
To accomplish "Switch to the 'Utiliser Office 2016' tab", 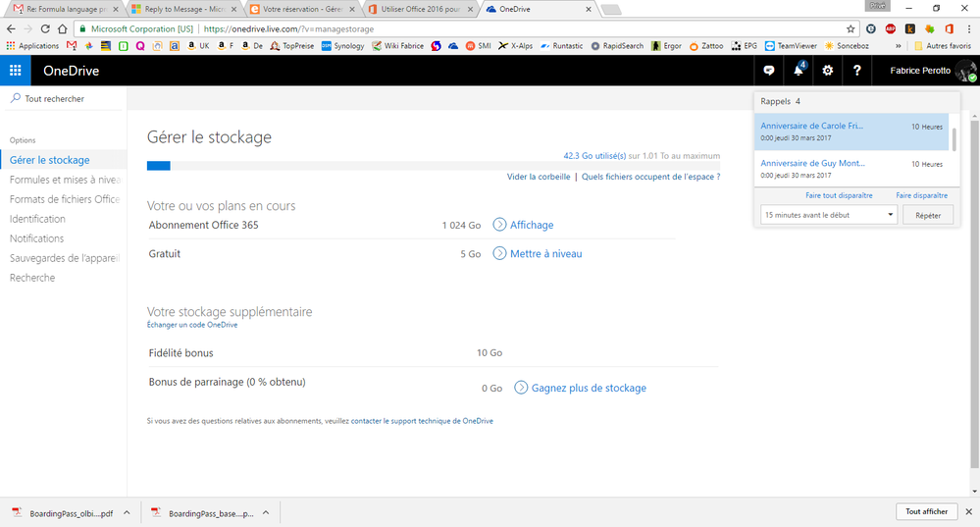I will click(420, 9).
